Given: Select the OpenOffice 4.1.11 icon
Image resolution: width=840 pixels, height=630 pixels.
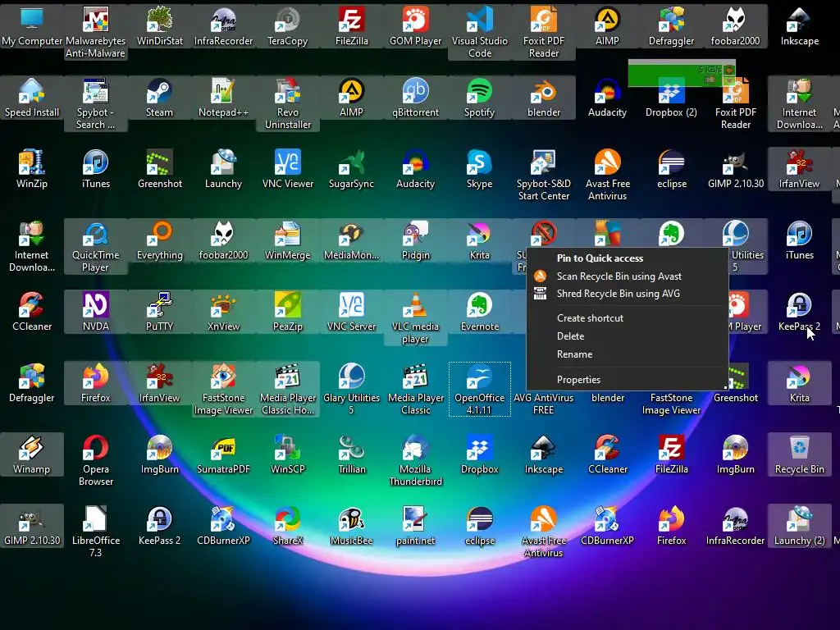Looking at the screenshot, I should pos(479,389).
